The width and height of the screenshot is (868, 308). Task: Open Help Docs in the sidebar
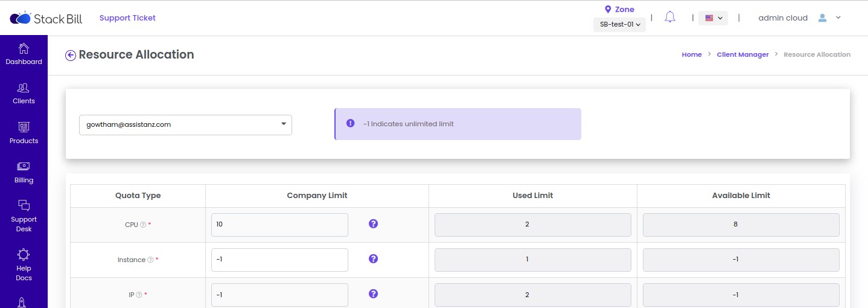tap(24, 265)
